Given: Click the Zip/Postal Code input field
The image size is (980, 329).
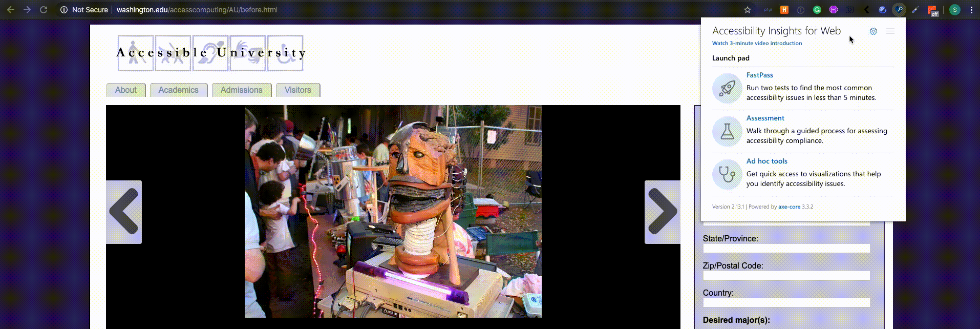Looking at the screenshot, I should click(x=786, y=276).
